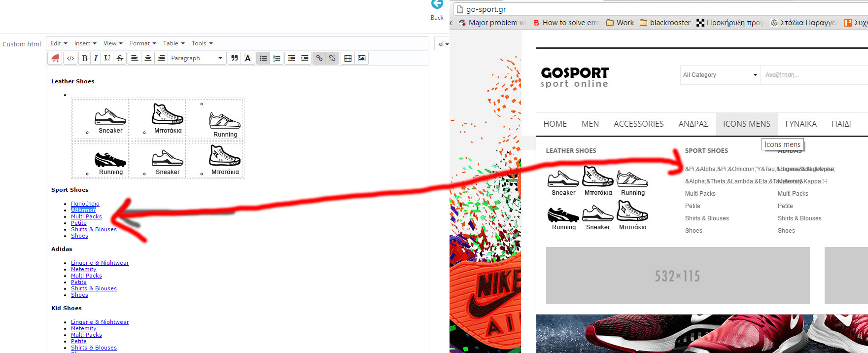Click the remove link icon

pyautogui.click(x=332, y=58)
